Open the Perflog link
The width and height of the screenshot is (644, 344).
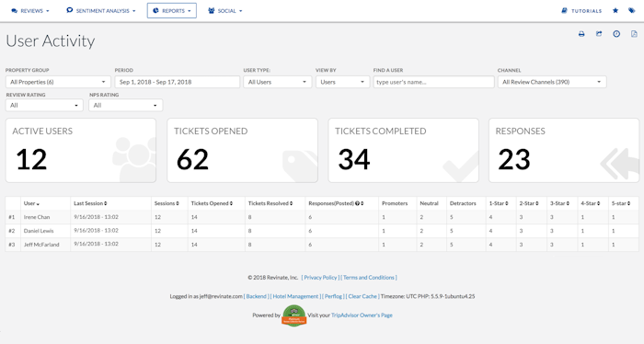point(333,296)
